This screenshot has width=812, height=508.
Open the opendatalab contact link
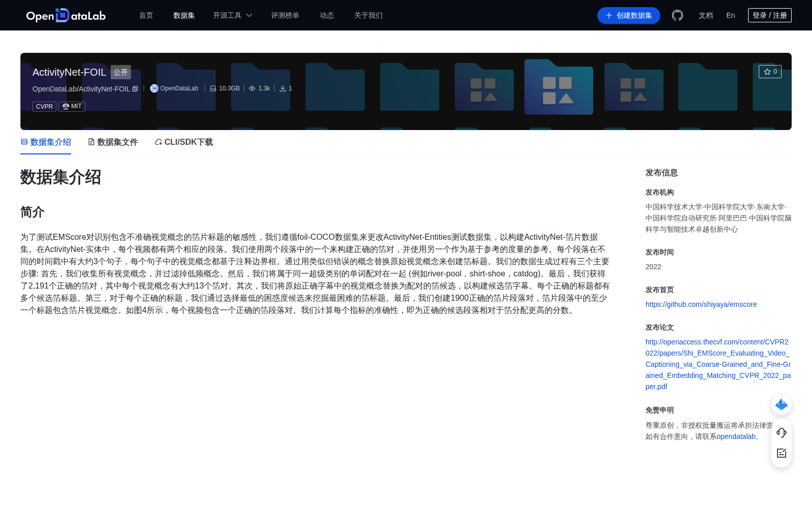(736, 436)
